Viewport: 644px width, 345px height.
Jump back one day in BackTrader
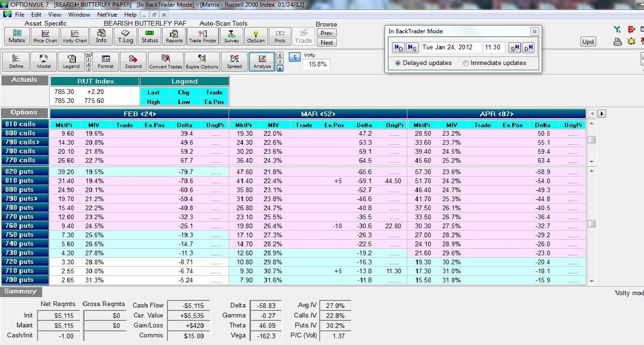(x=399, y=47)
